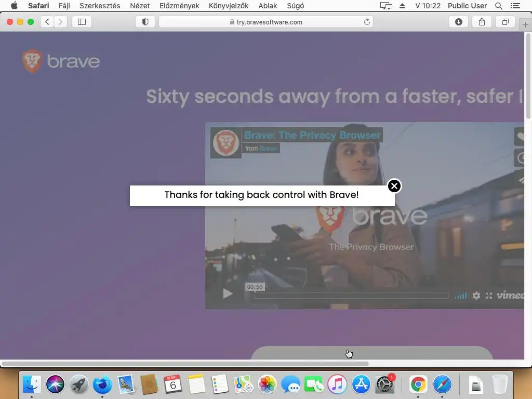Play the Brave Vimeo video

(x=228, y=294)
